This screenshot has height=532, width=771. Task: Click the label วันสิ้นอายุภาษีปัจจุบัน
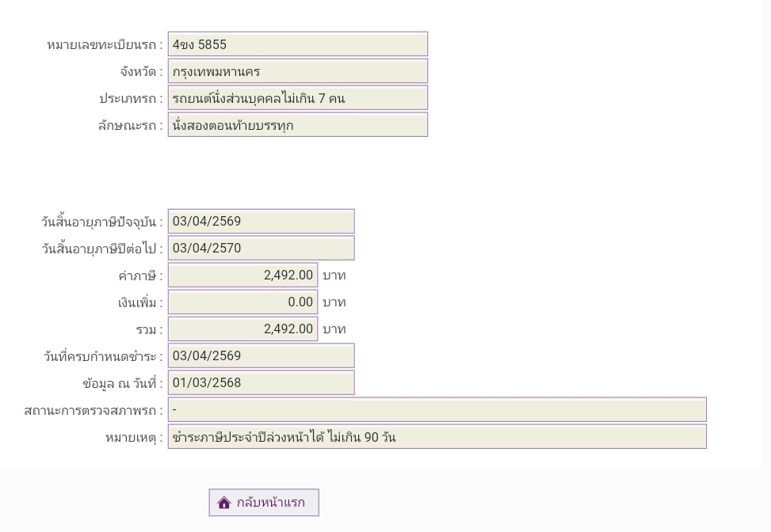coord(101,222)
